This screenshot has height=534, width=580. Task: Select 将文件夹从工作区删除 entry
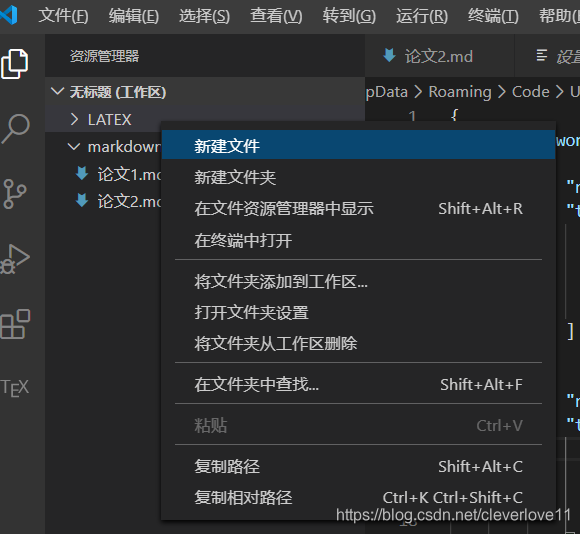coord(358,344)
